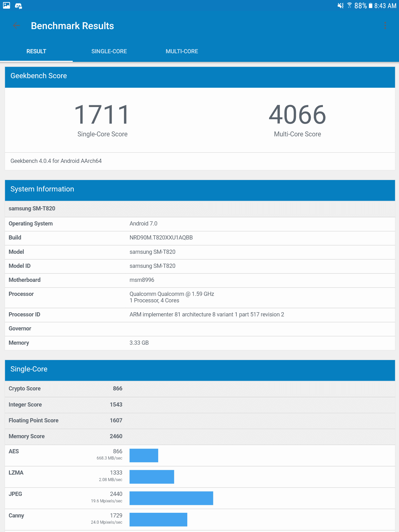The image size is (399, 532).
Task: Tap the LZMA result bar
Action: (152, 477)
